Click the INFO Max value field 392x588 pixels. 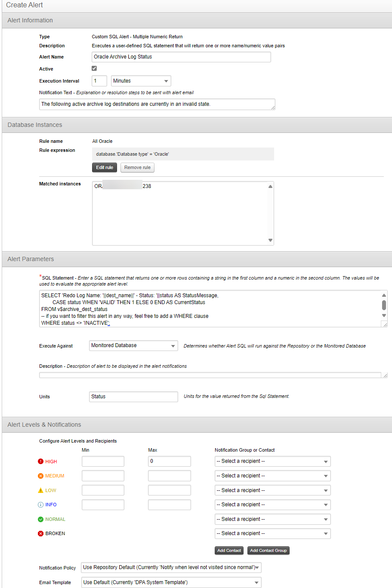pyautogui.click(x=170, y=505)
